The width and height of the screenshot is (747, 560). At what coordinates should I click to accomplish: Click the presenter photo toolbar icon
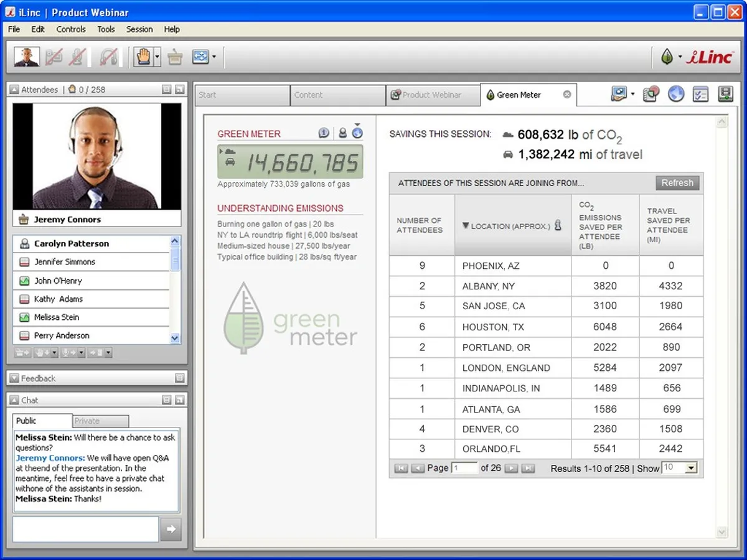click(x=27, y=57)
